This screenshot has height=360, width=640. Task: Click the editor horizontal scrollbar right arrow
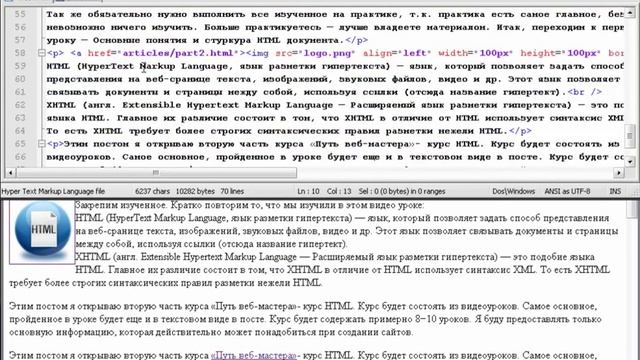619,173
